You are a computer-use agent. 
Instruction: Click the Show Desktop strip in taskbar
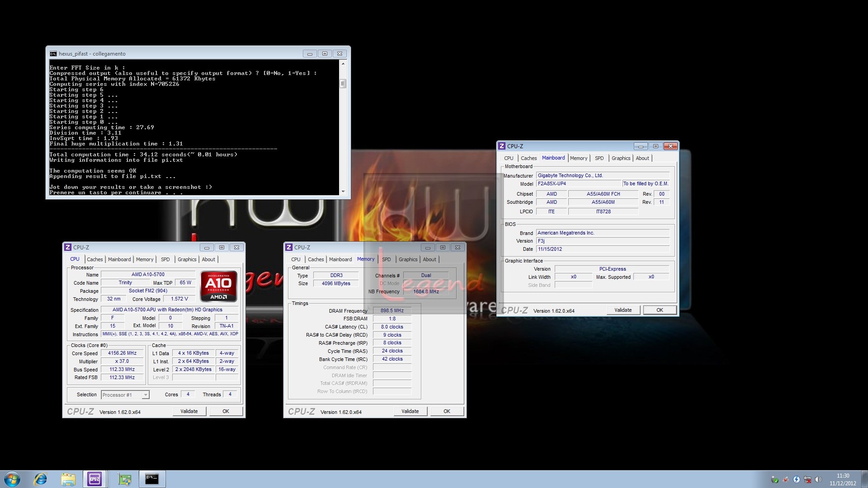pos(864,479)
